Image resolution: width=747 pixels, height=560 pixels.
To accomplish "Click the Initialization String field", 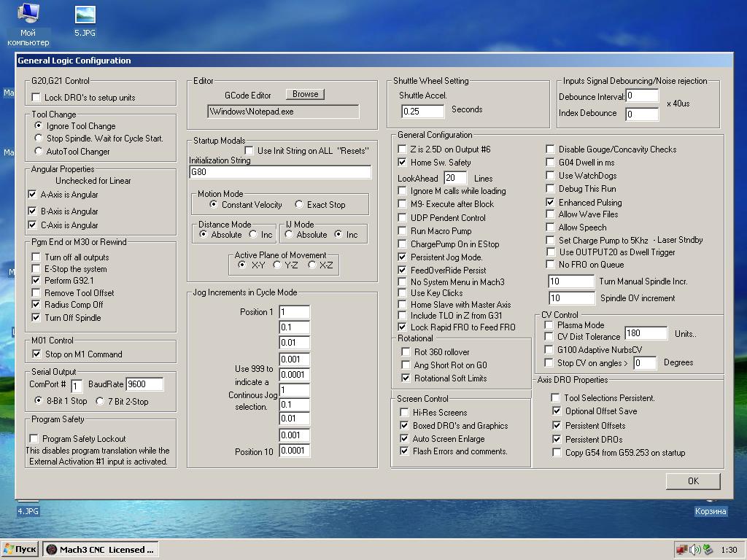I will (280, 173).
